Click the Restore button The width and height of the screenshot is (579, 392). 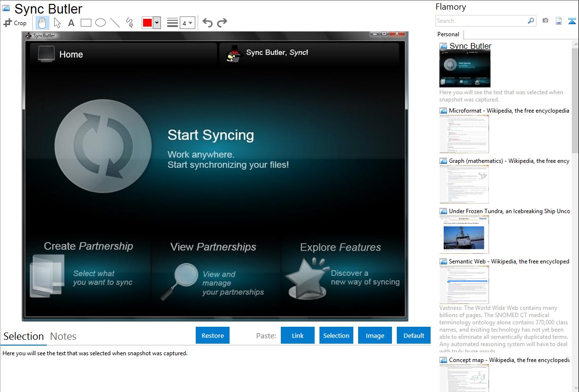pyautogui.click(x=213, y=335)
